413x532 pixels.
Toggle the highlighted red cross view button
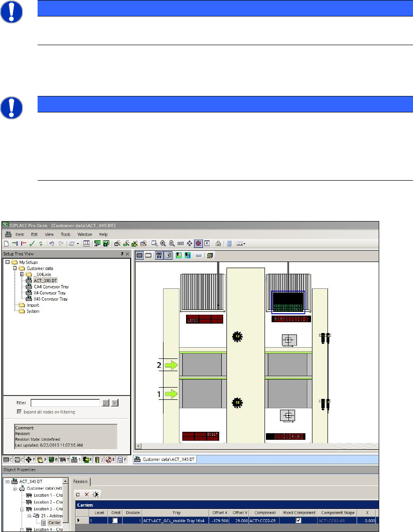pyautogui.click(x=198, y=244)
